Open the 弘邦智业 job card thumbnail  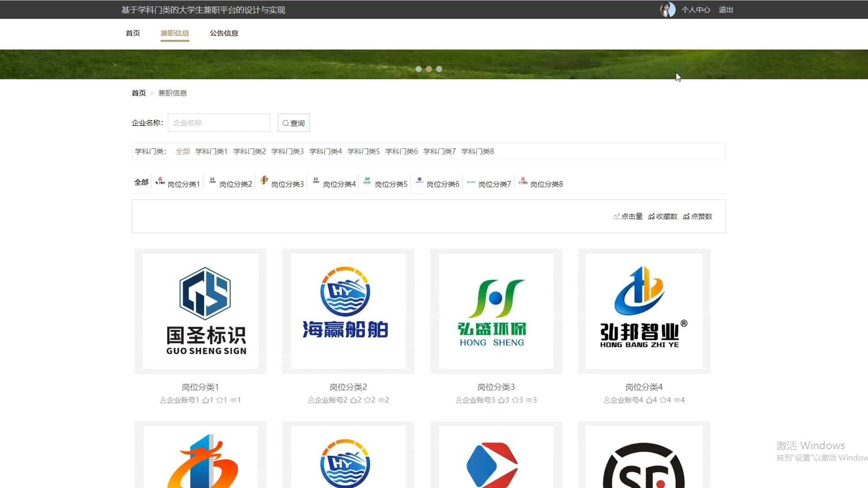(x=644, y=311)
